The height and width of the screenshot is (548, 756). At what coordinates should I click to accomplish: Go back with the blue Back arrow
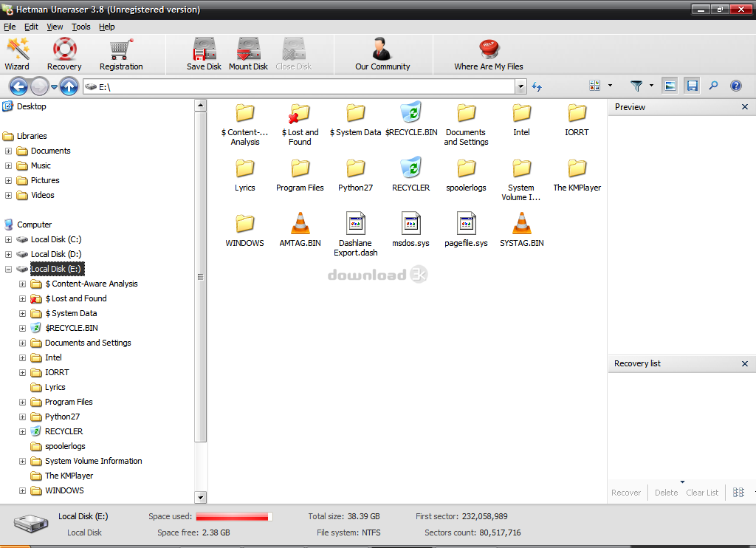(x=18, y=87)
